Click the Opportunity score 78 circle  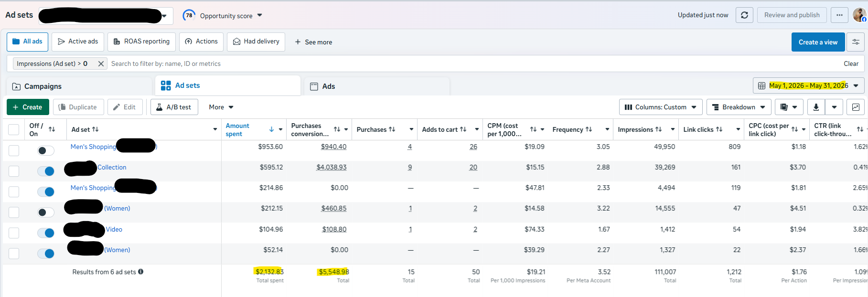[189, 15]
